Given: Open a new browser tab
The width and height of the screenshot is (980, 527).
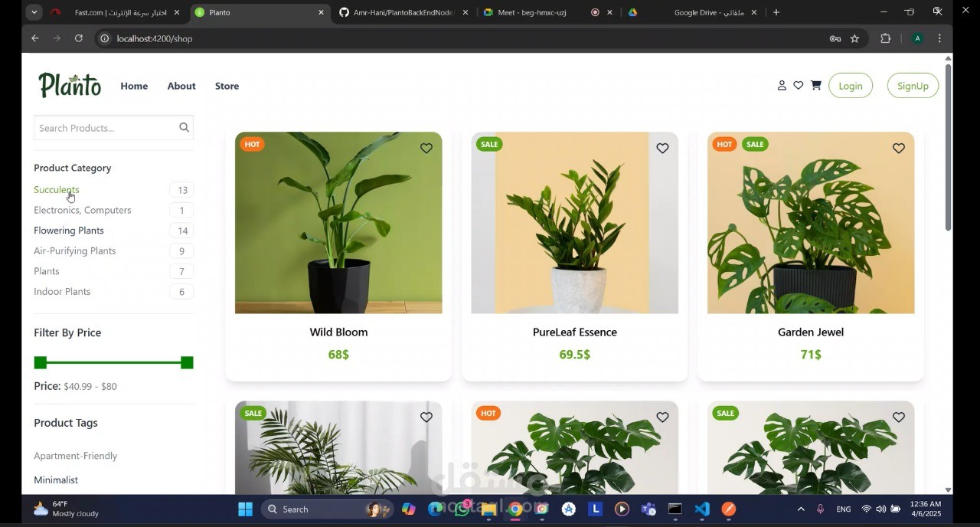Looking at the screenshot, I should click(x=776, y=12).
